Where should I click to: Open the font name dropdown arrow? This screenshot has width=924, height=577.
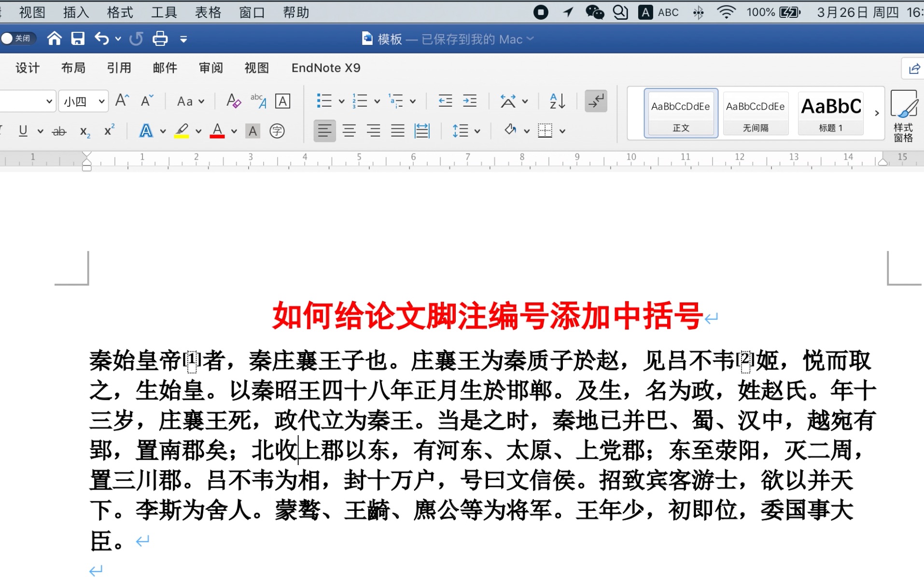click(49, 101)
